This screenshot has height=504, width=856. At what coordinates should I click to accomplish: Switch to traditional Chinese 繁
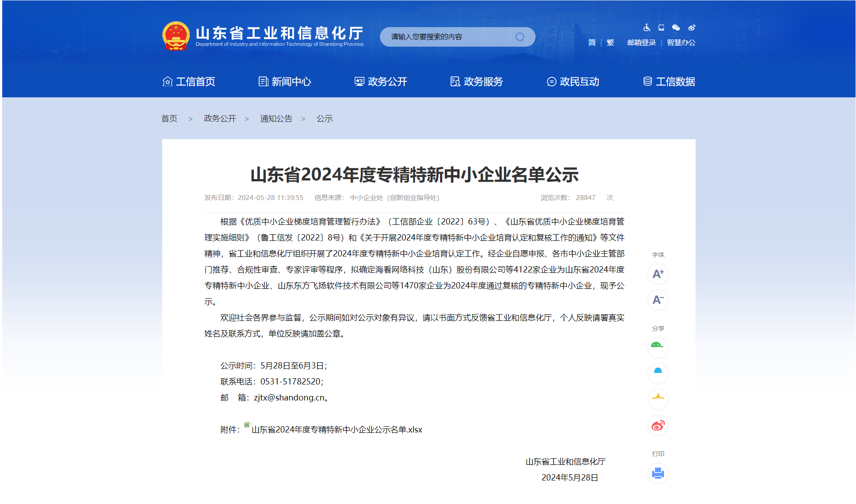pos(610,43)
